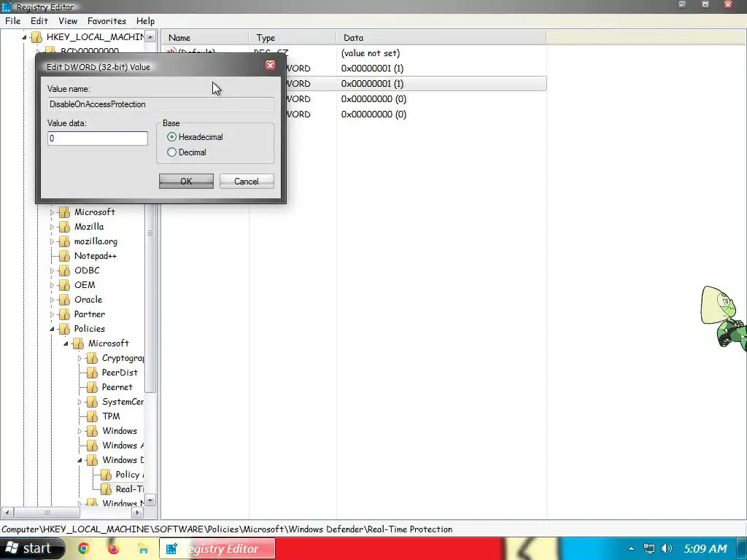Viewport: 747px width, 560px height.
Task: Cancel the Edit DWORD dialog
Action: (x=247, y=182)
